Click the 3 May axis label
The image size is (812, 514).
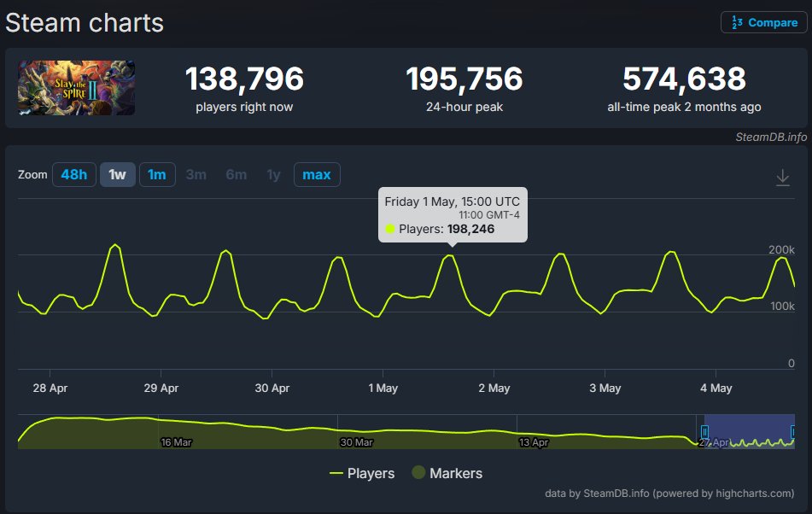click(605, 388)
